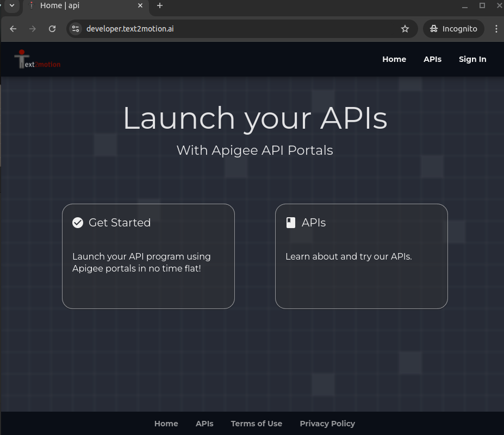Open a new tab with the plus button
This screenshot has height=435, width=504.
pos(160,5)
